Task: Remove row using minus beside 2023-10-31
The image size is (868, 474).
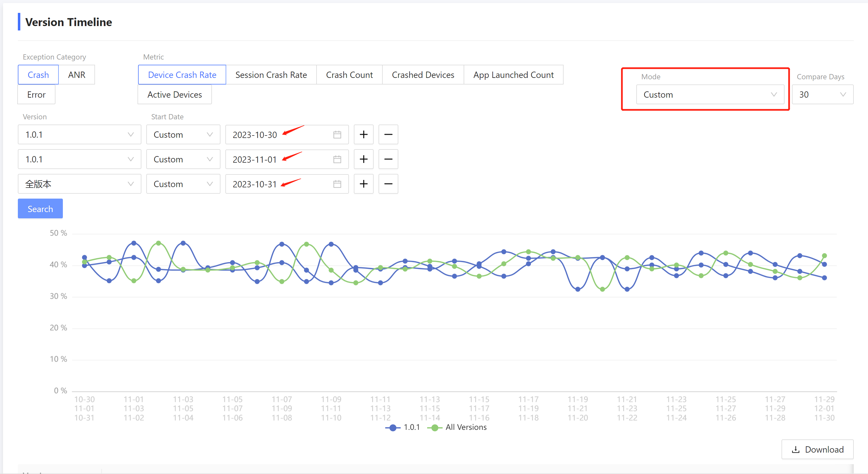Action: 388,184
